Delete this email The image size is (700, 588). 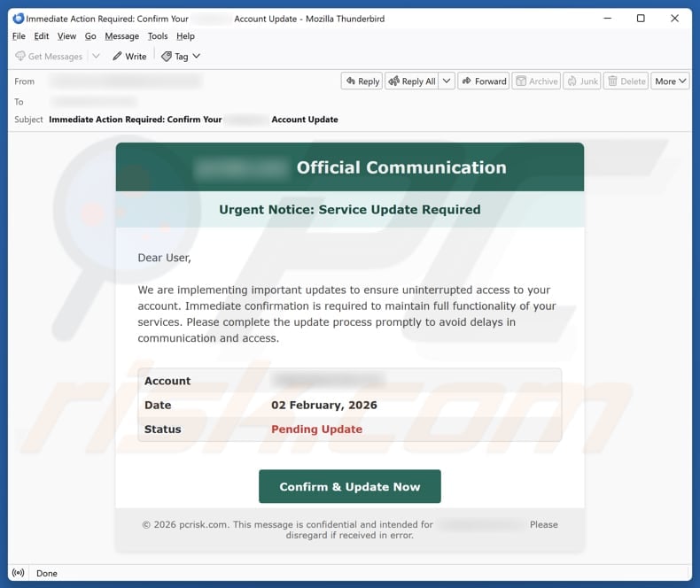626,81
